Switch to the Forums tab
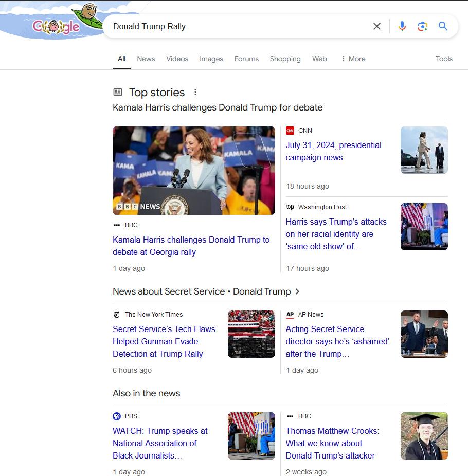The image size is (468, 476). pyautogui.click(x=246, y=59)
